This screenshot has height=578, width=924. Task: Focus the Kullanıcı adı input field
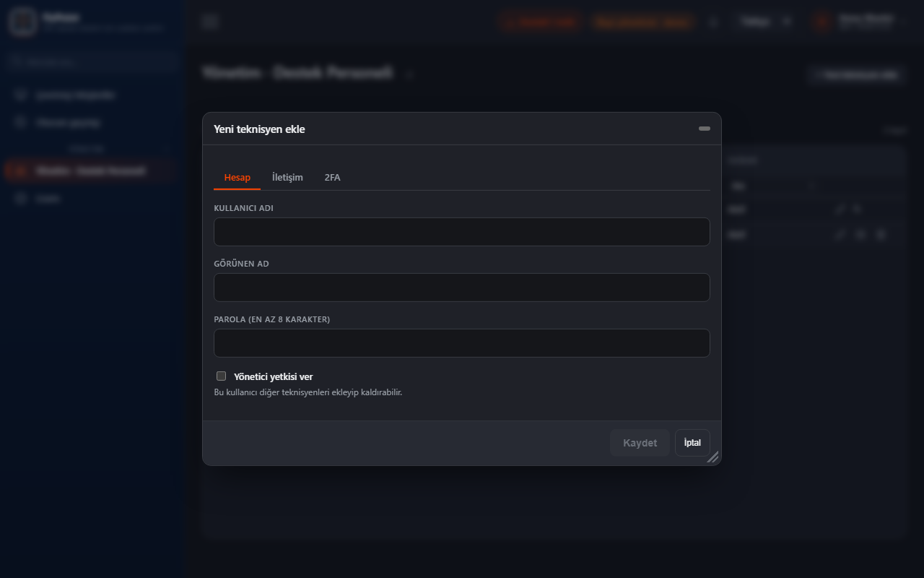point(462,232)
